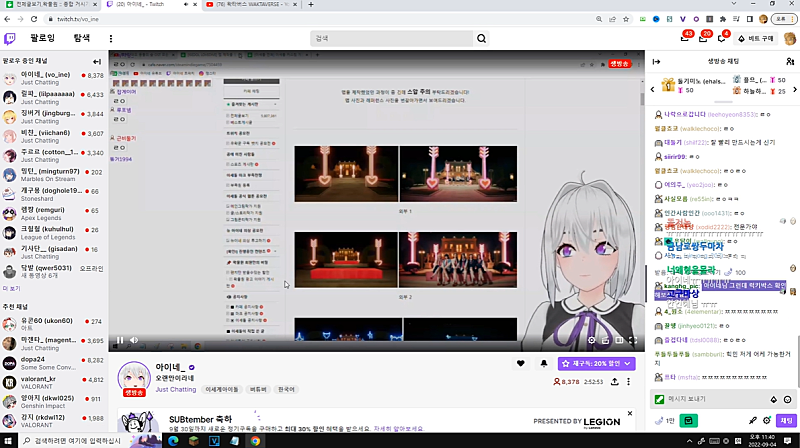Mute the stream using the volume icon
800x448 pixels.
pos(136,339)
